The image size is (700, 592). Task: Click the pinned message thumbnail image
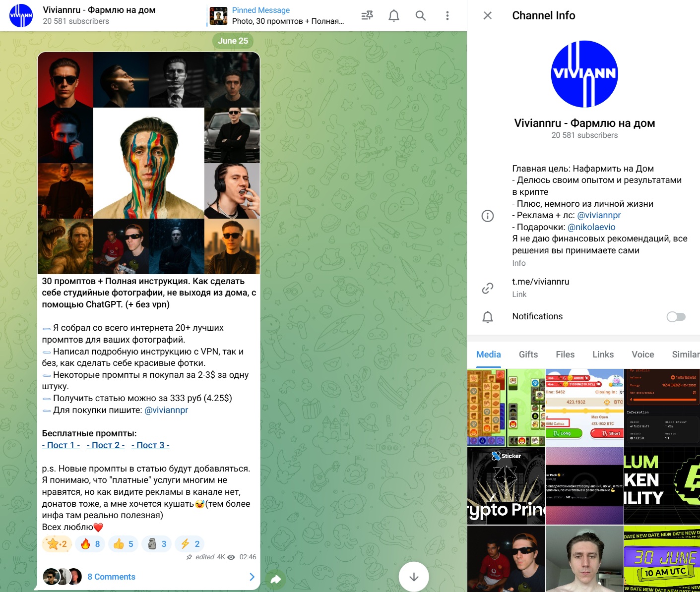coord(218,16)
